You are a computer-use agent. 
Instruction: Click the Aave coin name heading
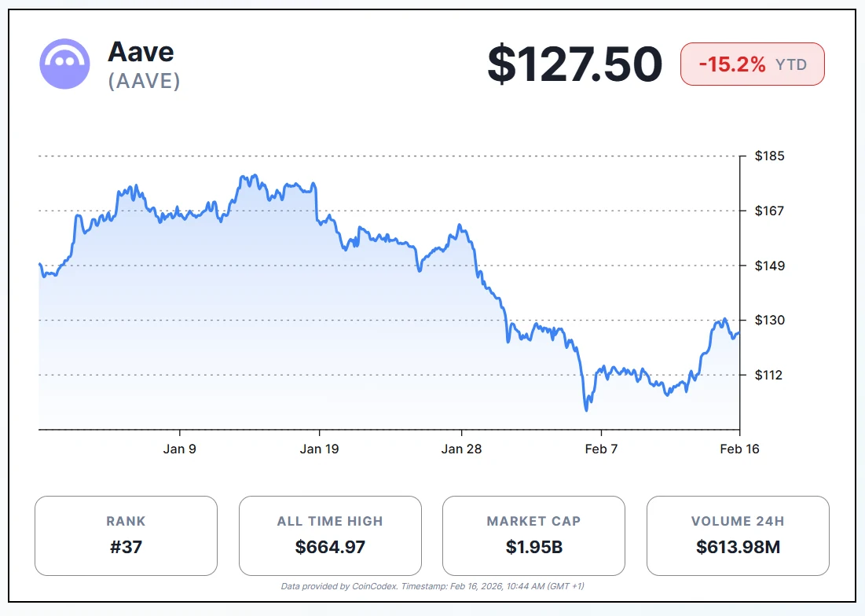click(141, 52)
